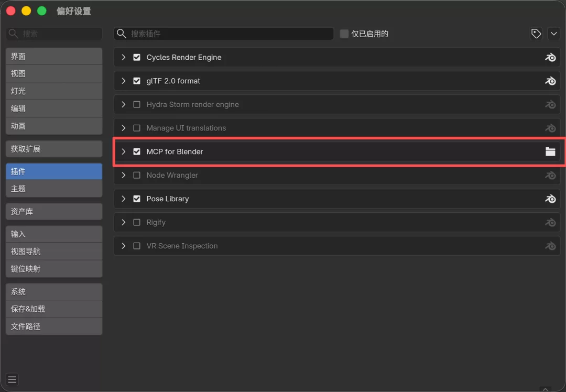This screenshot has width=566, height=392.
Task: Click the Blender icon on Node Wrangler row
Action: tap(550, 176)
